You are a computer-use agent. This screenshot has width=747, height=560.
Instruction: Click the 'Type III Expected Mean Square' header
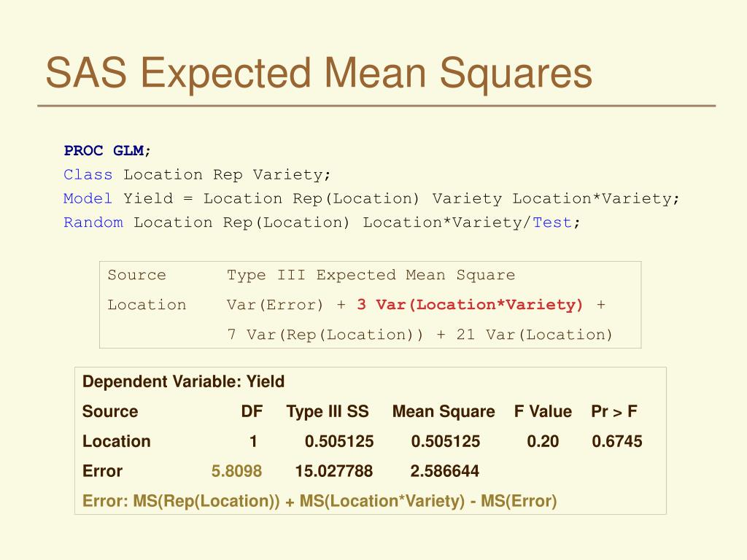pos(371,275)
